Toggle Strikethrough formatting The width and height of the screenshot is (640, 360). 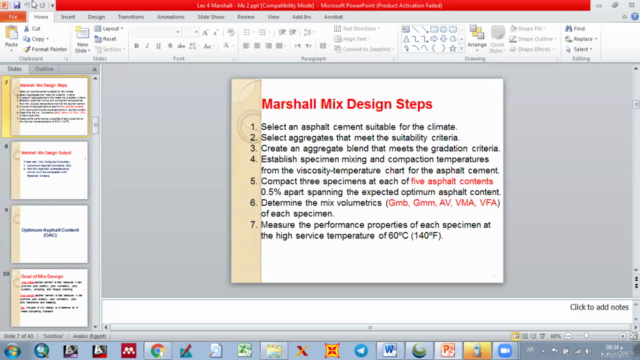click(181, 46)
